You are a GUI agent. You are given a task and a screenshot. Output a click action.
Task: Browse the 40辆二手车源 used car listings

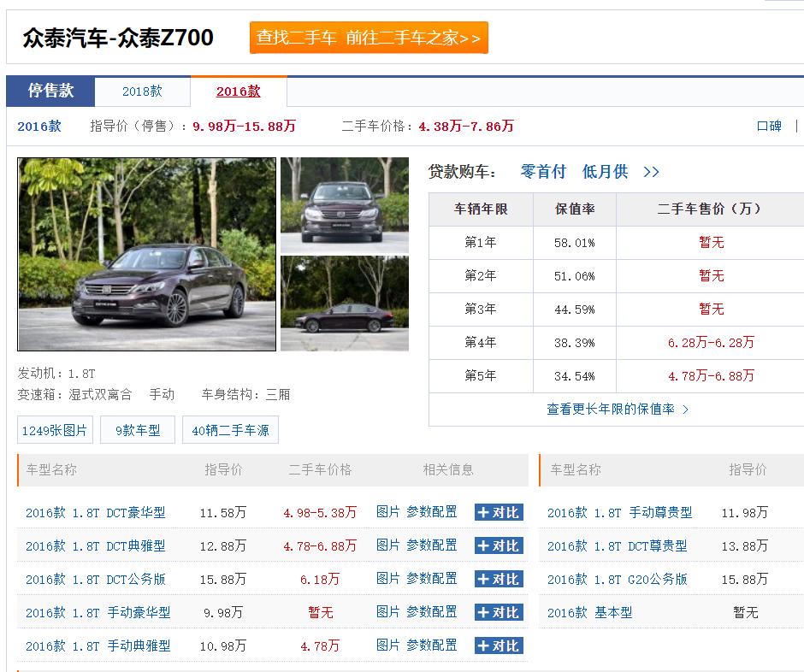tap(230, 429)
